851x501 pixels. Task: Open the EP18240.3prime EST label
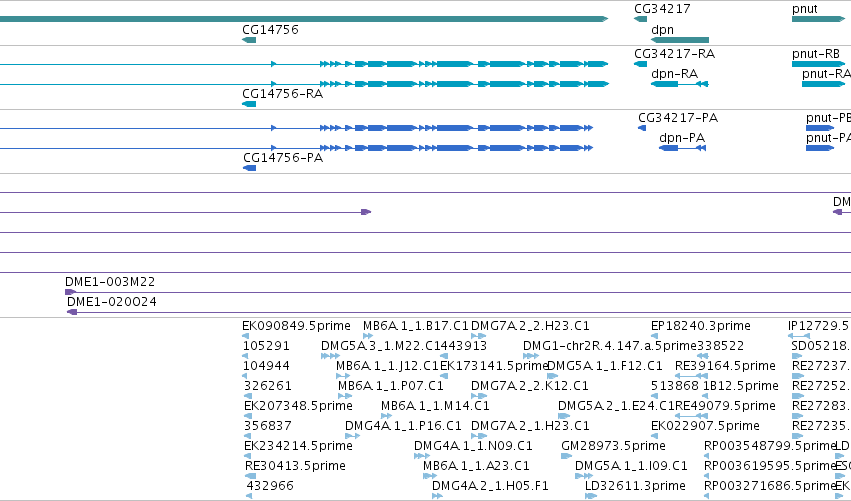click(701, 326)
